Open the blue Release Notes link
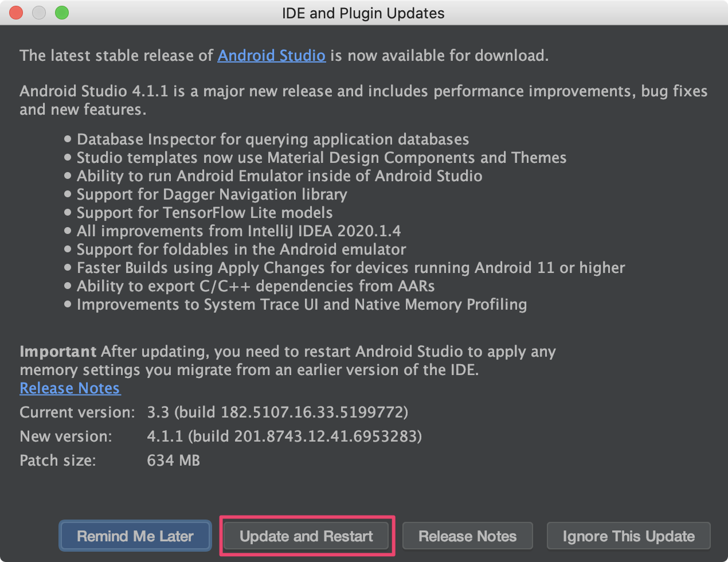Screen dimensions: 728x562 point(70,388)
